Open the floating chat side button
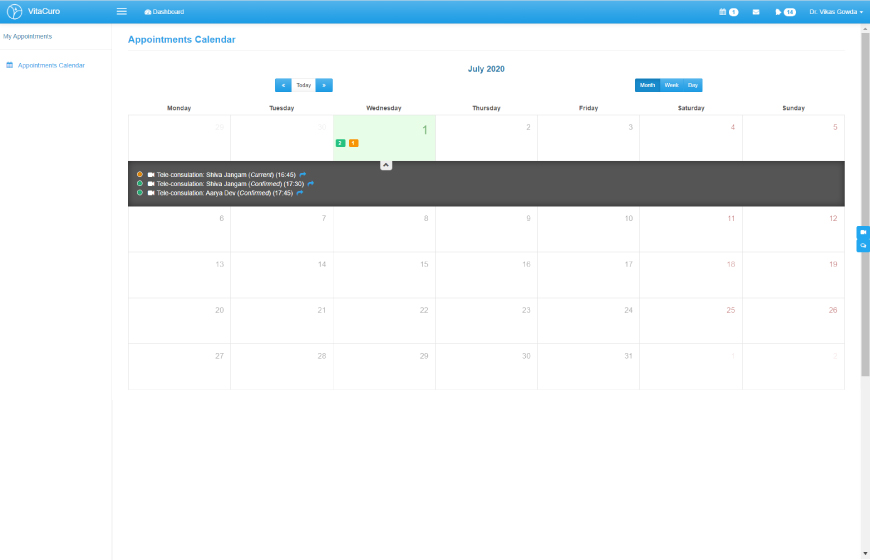 coord(863,245)
